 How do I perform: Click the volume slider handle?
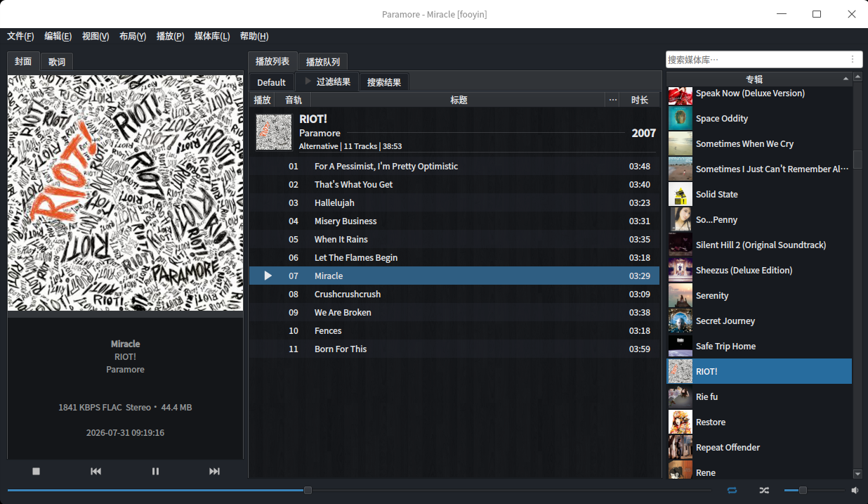click(x=803, y=490)
